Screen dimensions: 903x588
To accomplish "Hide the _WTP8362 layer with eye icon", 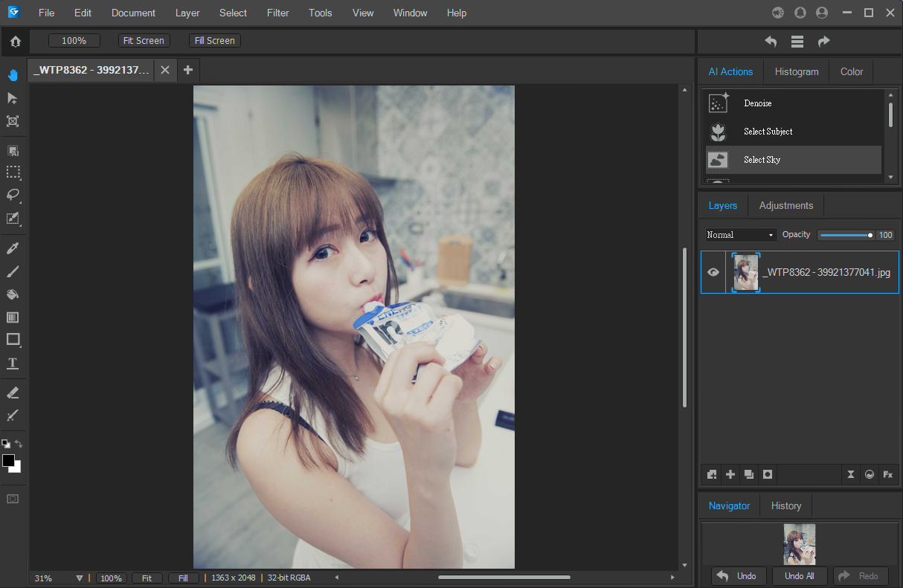I will click(x=713, y=272).
